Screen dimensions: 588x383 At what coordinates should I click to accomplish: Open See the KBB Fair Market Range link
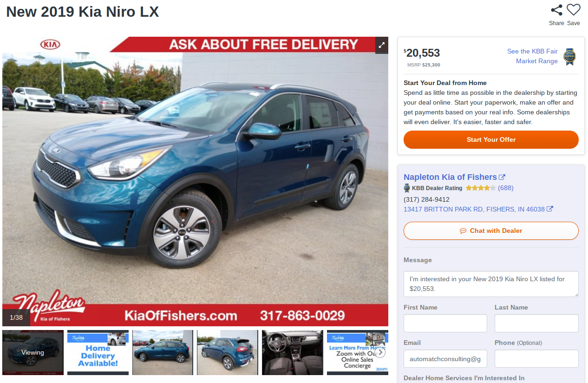(532, 56)
